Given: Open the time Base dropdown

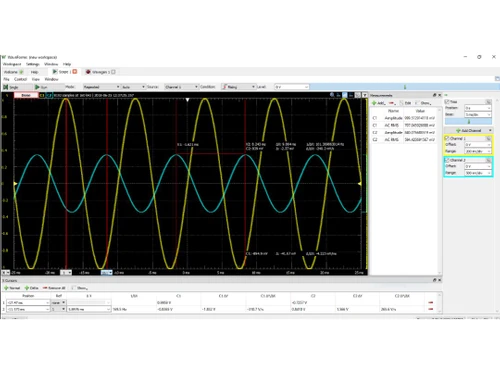Looking at the screenshot, I should pos(478,115).
